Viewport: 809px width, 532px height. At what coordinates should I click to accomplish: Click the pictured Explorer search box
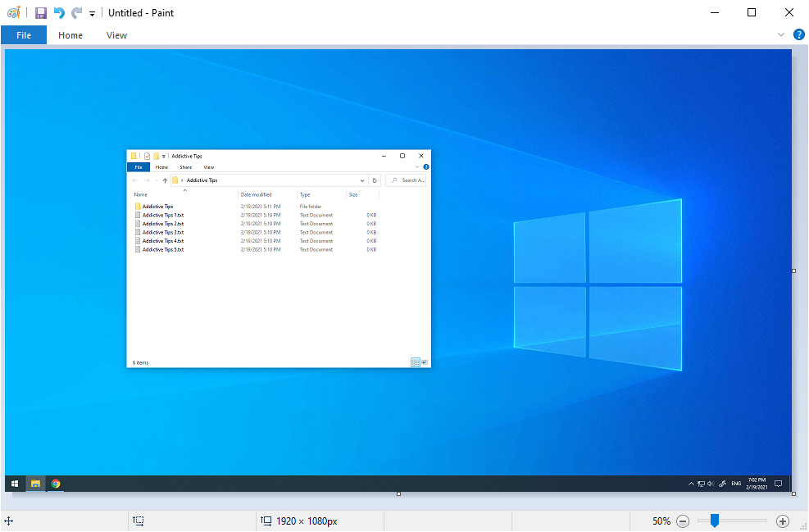click(x=406, y=180)
